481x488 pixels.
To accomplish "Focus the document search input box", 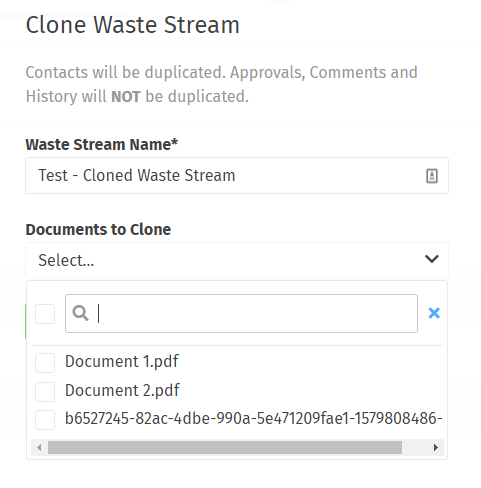I will coord(241,313).
